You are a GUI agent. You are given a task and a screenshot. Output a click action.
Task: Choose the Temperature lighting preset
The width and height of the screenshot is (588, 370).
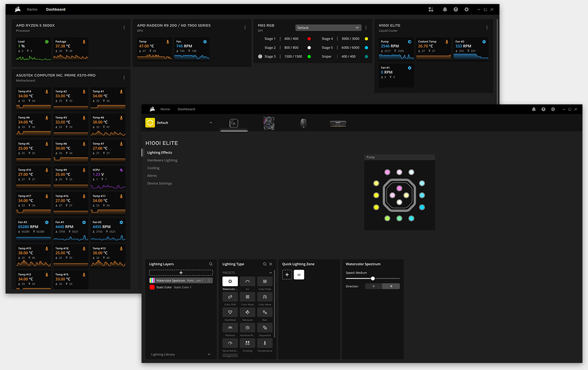tap(265, 343)
